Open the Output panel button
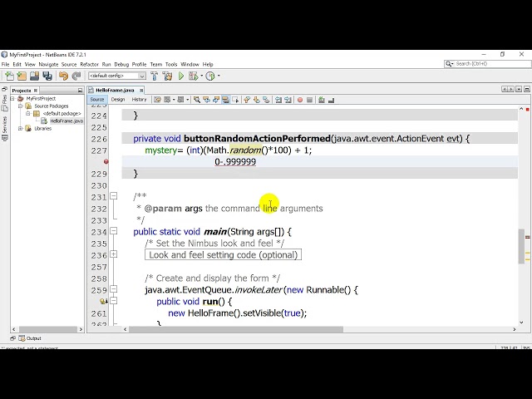This screenshot has height=399, width=532. click(30, 338)
